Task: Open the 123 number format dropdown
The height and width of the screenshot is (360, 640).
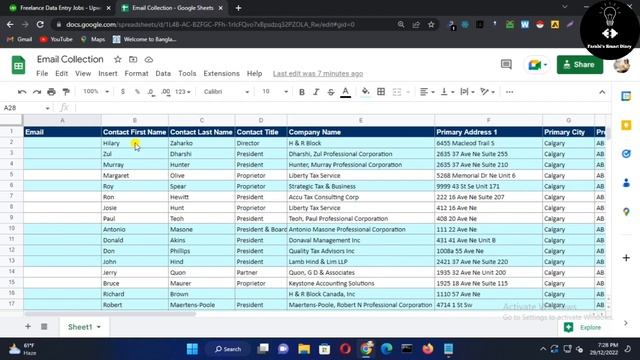Action: 182,92
